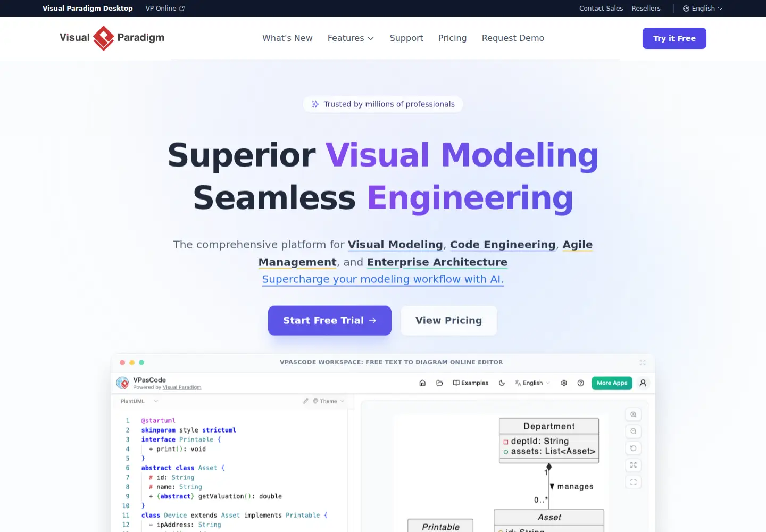This screenshot has height=532, width=766.
Task: Open the home icon in VPasCode toolbar
Action: [422, 383]
